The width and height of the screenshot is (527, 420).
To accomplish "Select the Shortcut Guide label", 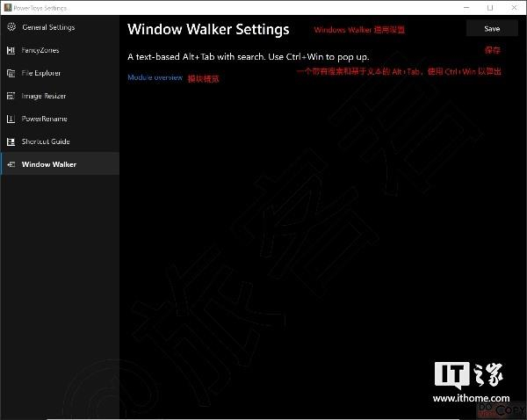I will point(46,141).
